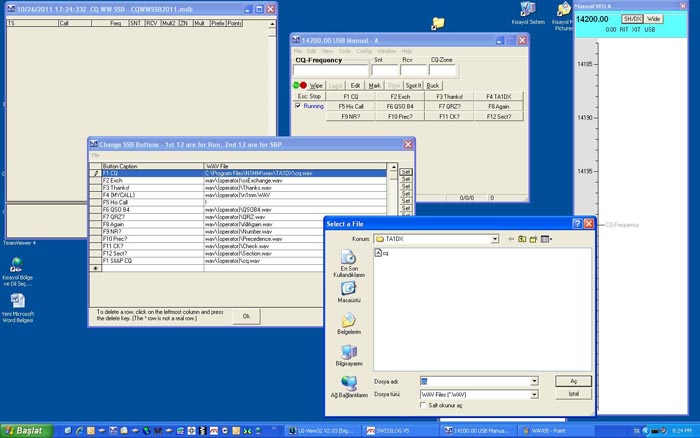Create new folder using dialog toolbar icon
The height and width of the screenshot is (438, 700).
coord(533,239)
